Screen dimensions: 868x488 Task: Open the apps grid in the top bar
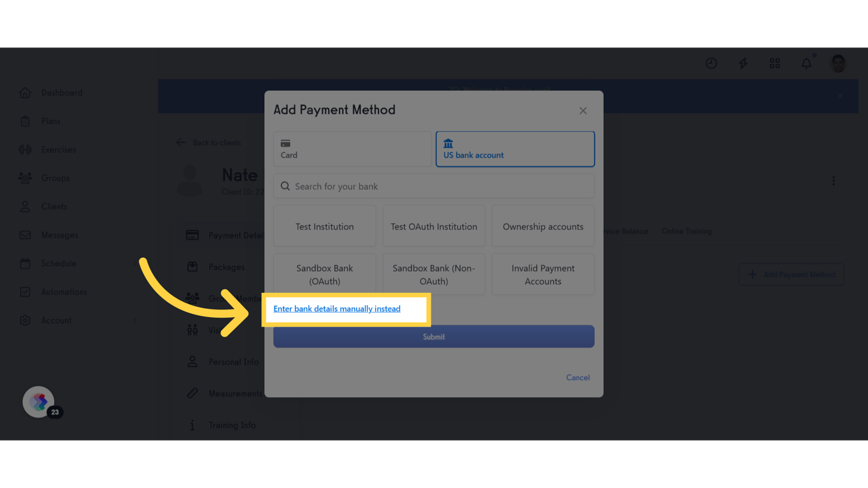[x=774, y=63]
